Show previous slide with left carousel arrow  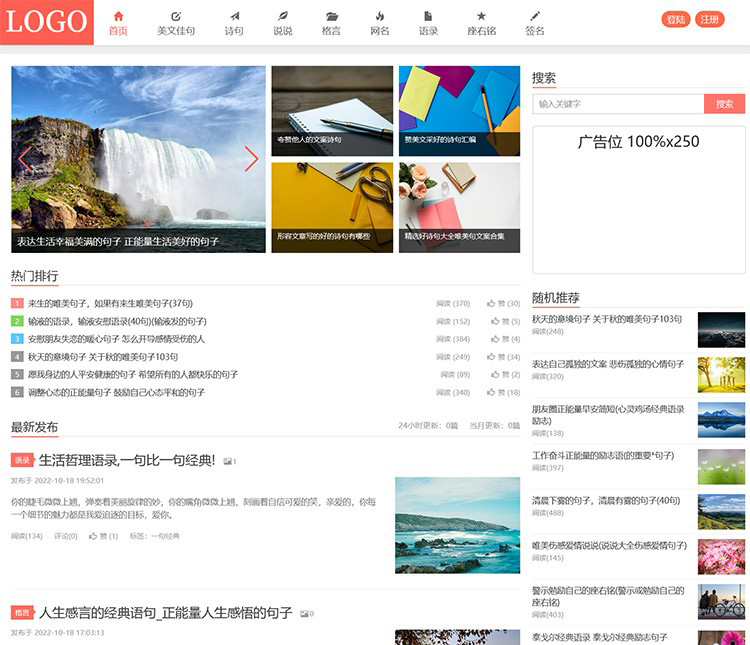(25, 159)
